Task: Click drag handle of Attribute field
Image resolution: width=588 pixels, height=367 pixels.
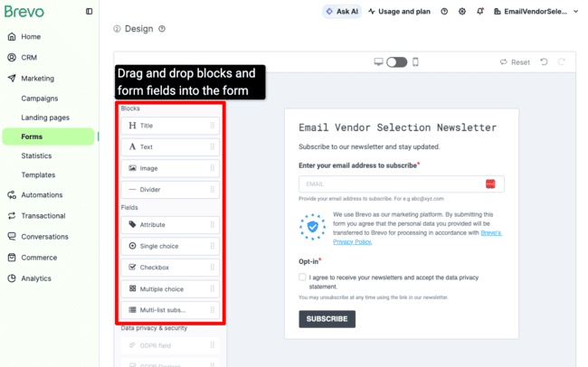Action: coord(213,225)
